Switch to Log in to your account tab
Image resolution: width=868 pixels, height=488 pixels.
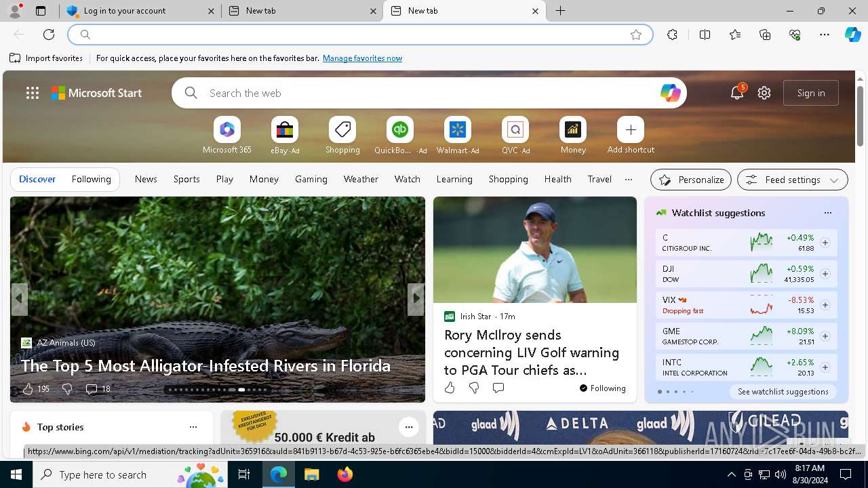[x=140, y=11]
